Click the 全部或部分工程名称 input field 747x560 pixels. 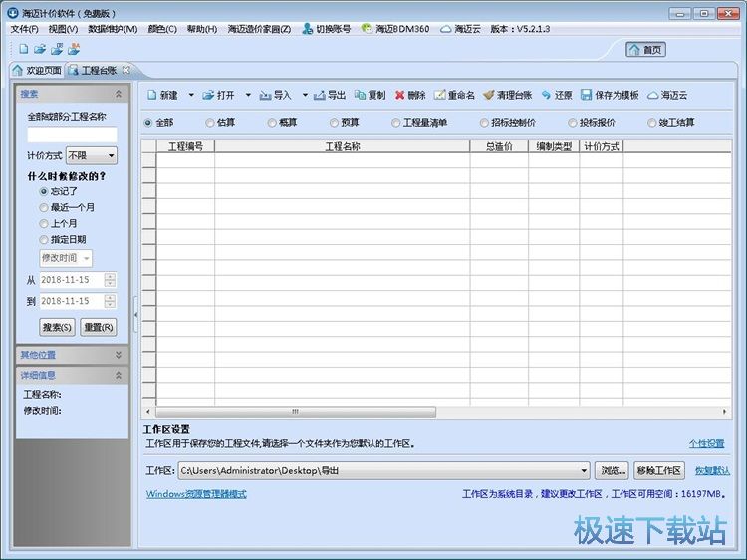[72, 134]
